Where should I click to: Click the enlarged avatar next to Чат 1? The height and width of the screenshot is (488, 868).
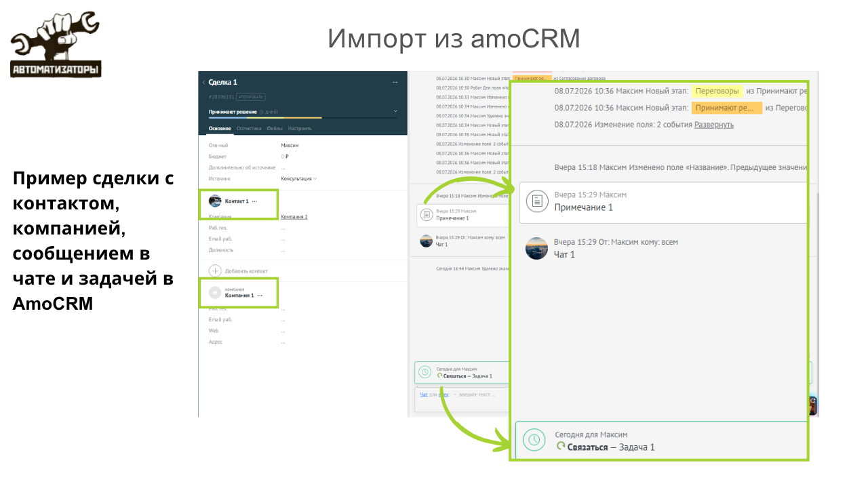pos(536,248)
